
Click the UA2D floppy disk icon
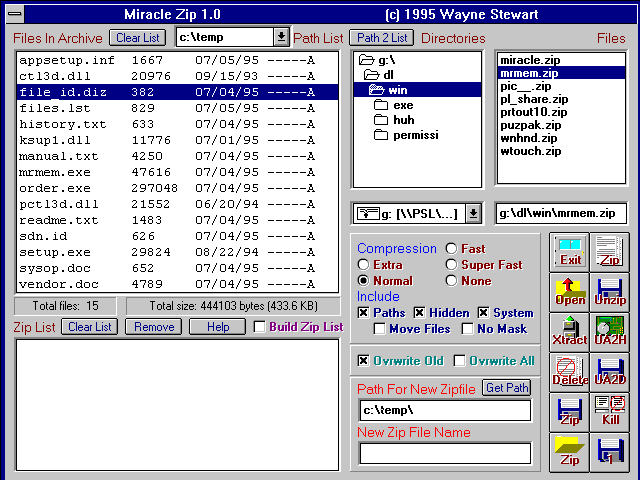click(x=610, y=371)
